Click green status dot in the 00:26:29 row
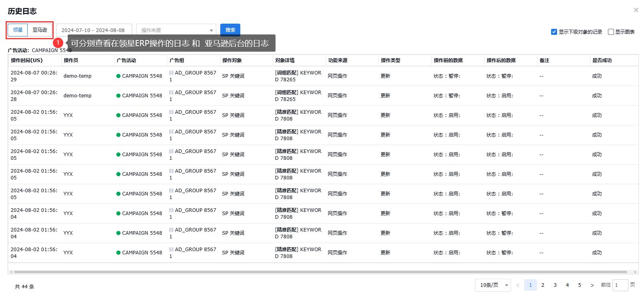The height and width of the screenshot is (294, 644). point(118,76)
